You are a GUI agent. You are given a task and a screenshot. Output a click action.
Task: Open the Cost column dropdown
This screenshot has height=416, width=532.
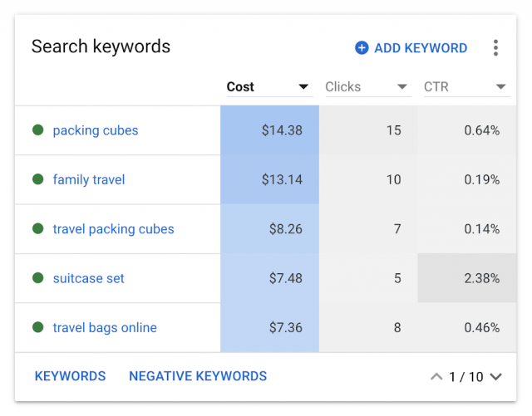pyautogui.click(x=303, y=87)
